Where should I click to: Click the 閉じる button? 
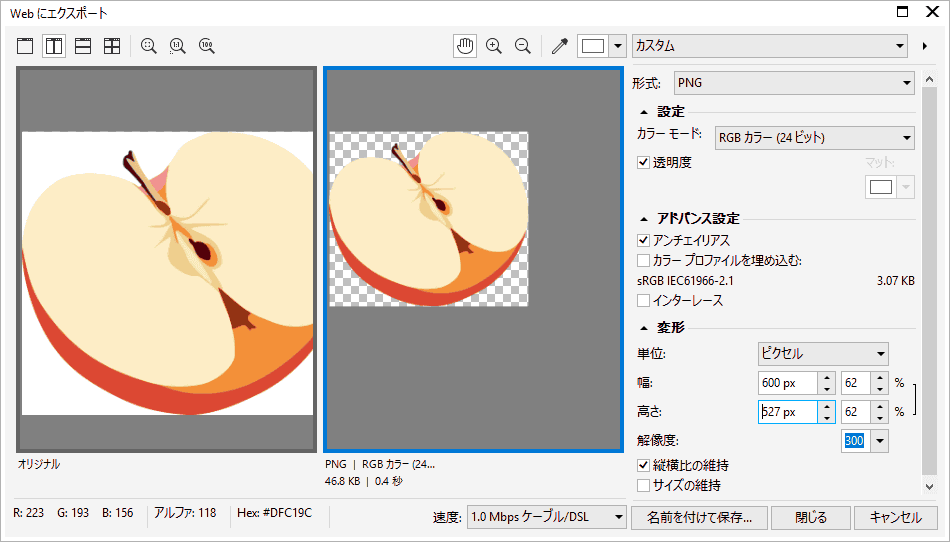pos(811,518)
